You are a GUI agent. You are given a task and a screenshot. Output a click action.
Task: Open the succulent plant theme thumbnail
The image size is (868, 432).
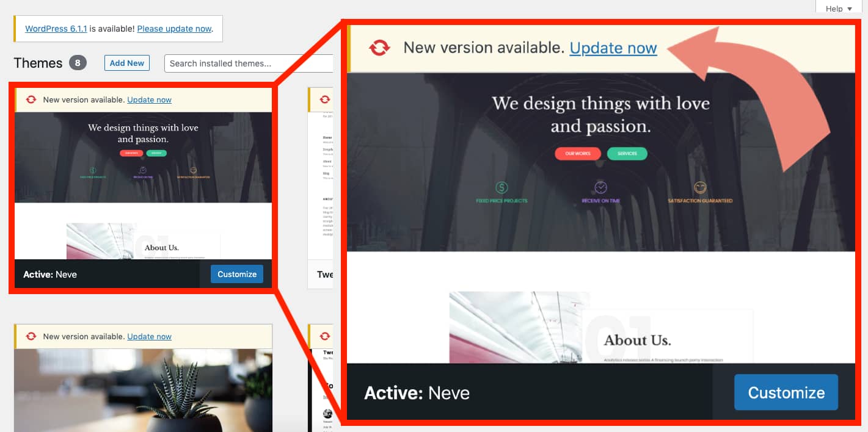coord(144,391)
